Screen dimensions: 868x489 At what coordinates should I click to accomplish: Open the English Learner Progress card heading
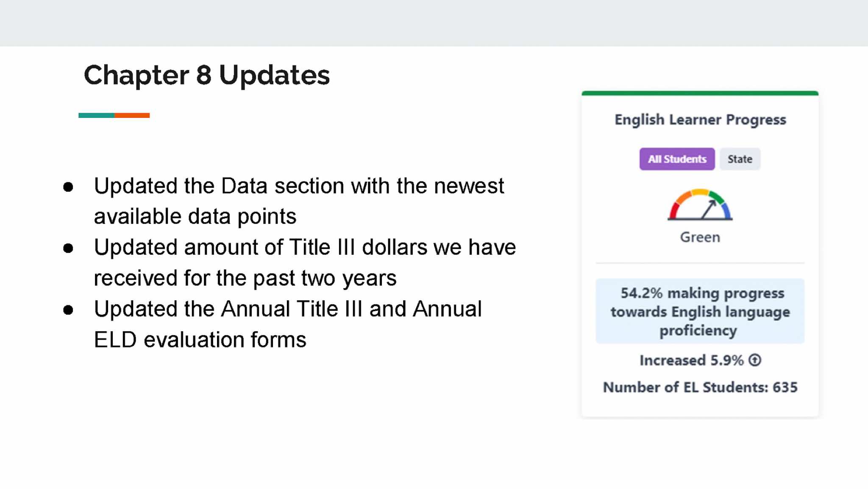(x=700, y=120)
